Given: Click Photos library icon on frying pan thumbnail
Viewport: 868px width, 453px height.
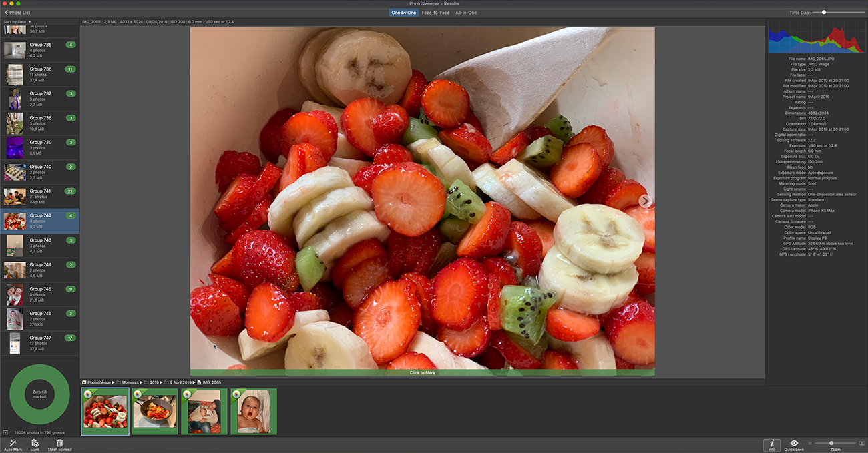Looking at the screenshot, I should (x=137, y=394).
